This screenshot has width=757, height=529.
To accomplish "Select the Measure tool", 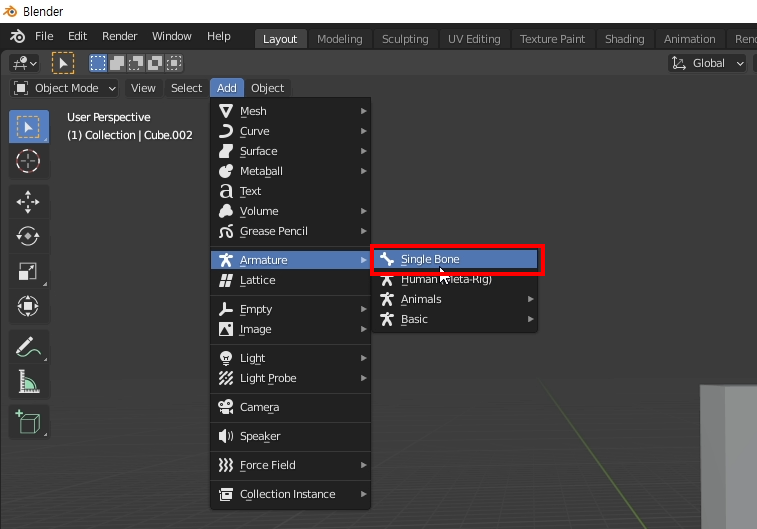I will pos(28,381).
